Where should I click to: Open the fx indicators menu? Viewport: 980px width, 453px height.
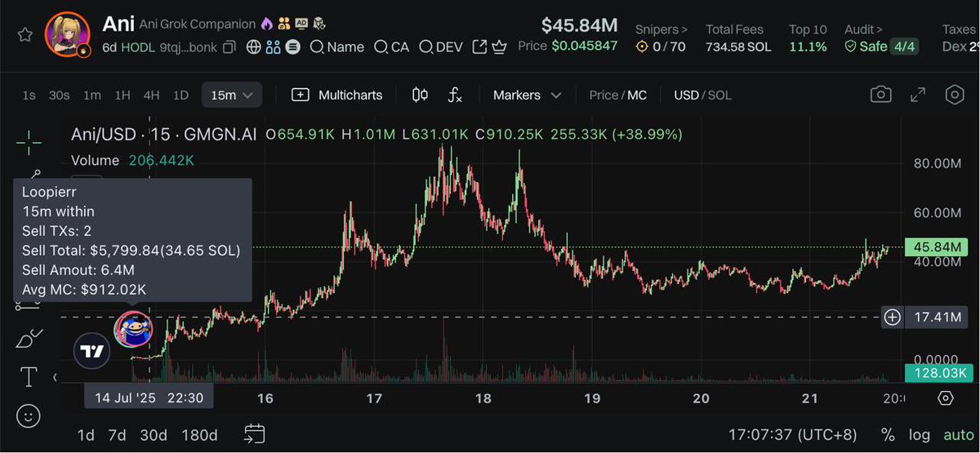pyautogui.click(x=455, y=95)
